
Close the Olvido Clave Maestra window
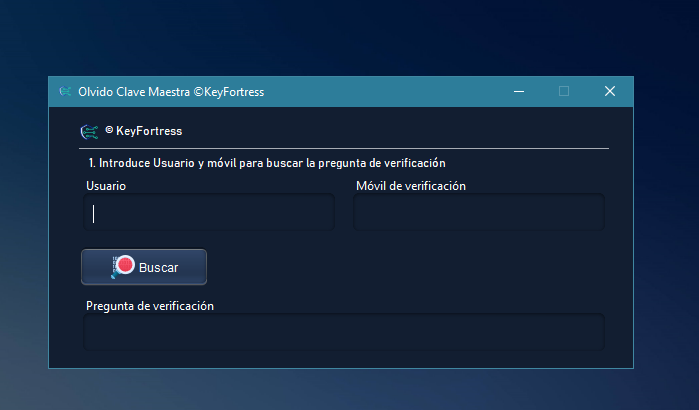tap(609, 91)
